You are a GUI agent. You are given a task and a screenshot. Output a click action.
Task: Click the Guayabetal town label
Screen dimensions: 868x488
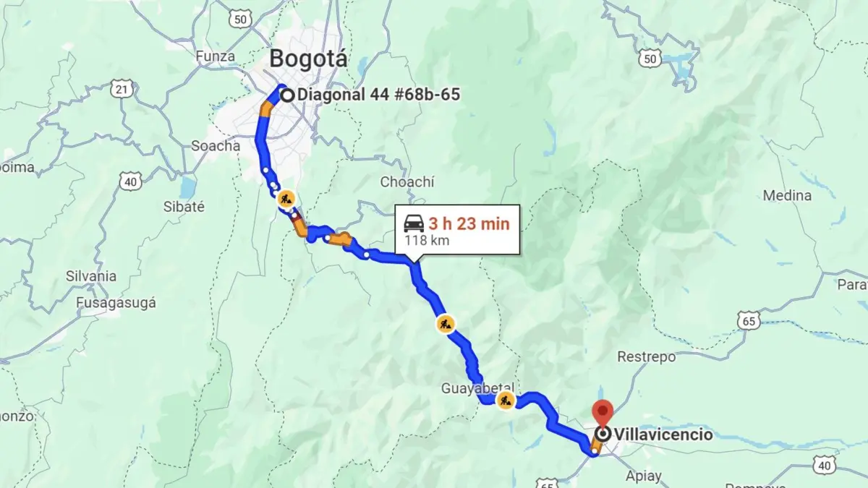pos(477,388)
